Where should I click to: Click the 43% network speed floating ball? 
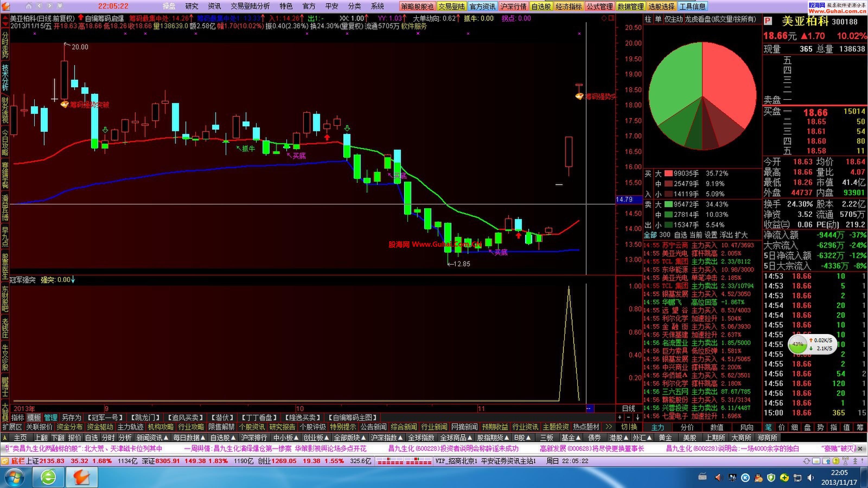797,344
